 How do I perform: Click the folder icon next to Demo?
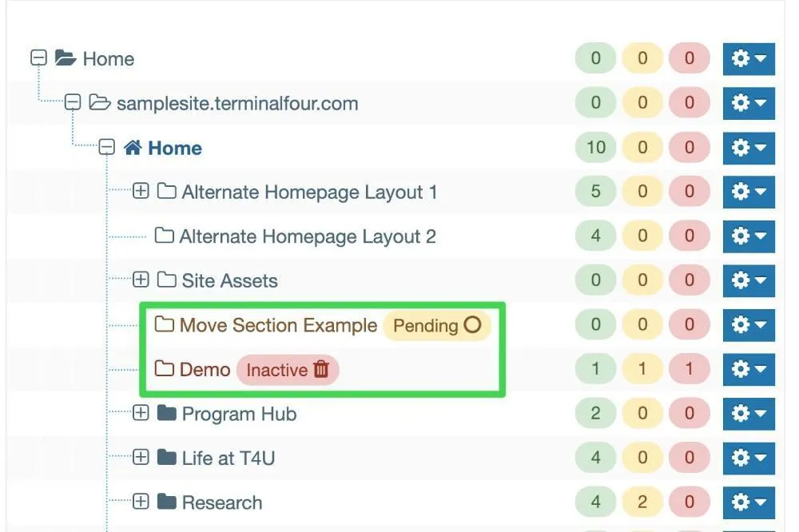(164, 368)
